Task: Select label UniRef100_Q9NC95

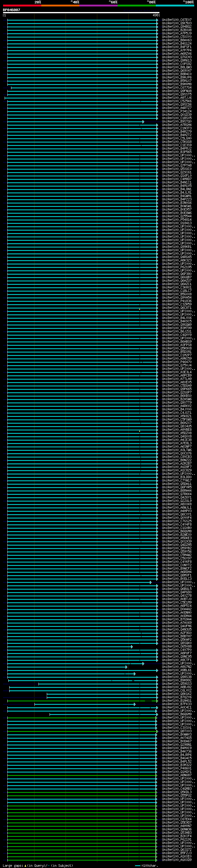Action: 176,656
